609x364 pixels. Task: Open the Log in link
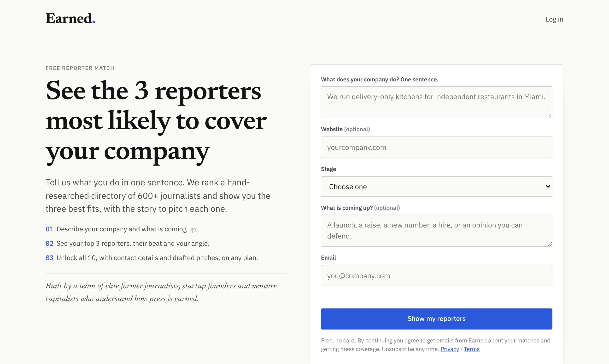click(554, 19)
